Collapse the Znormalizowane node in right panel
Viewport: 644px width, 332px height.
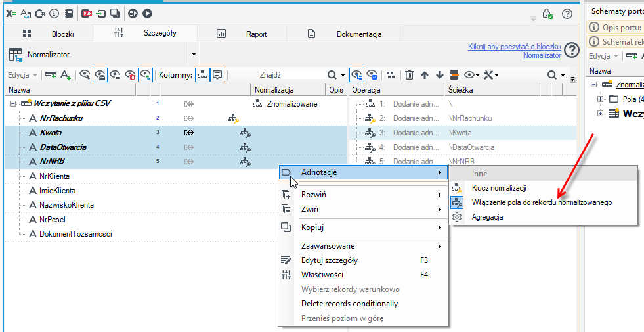(593, 84)
